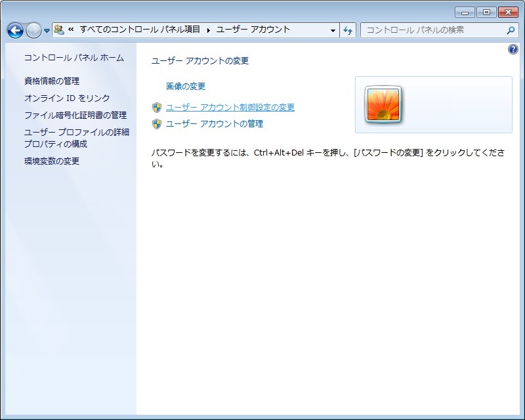Open ユーザー アカウントの管理 link
Viewport: 525px width, 420px height.
point(215,123)
